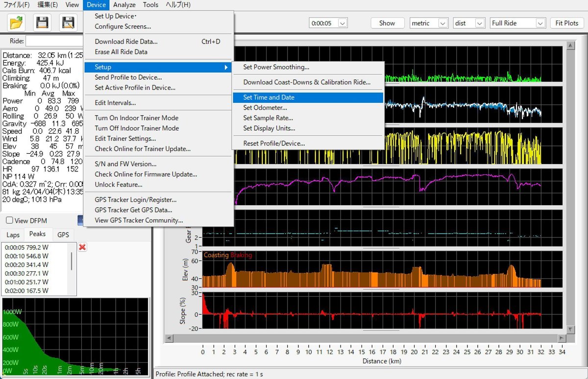Switch to the Laps tab
The height and width of the screenshot is (379, 588).
13,235
